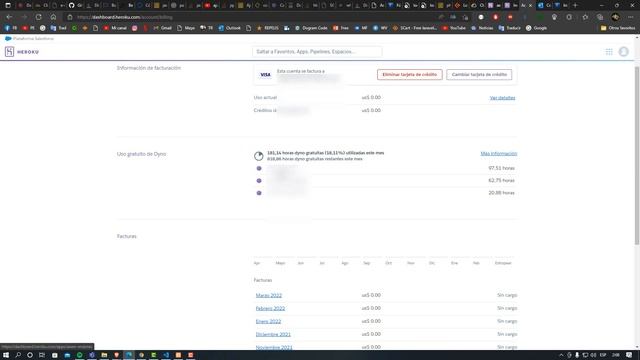Image resolution: width=640 pixels, height=360 pixels.
Task: Open the Windows Start menu
Action: click(x=6, y=355)
